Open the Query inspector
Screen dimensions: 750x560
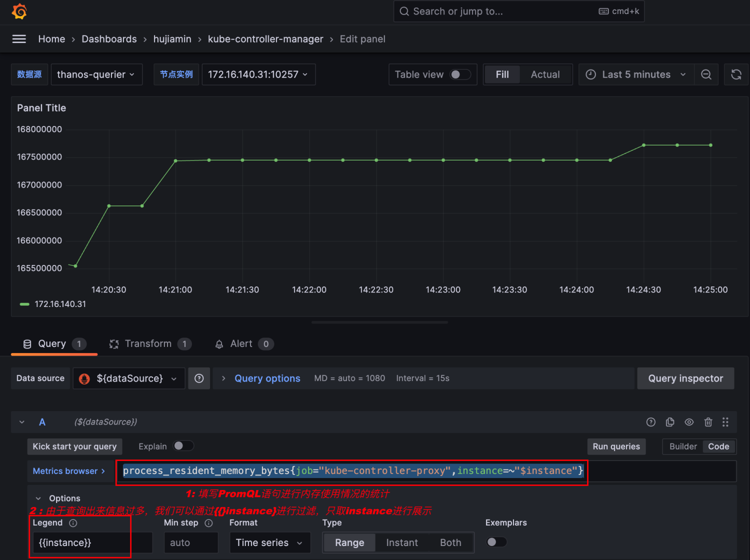click(685, 378)
